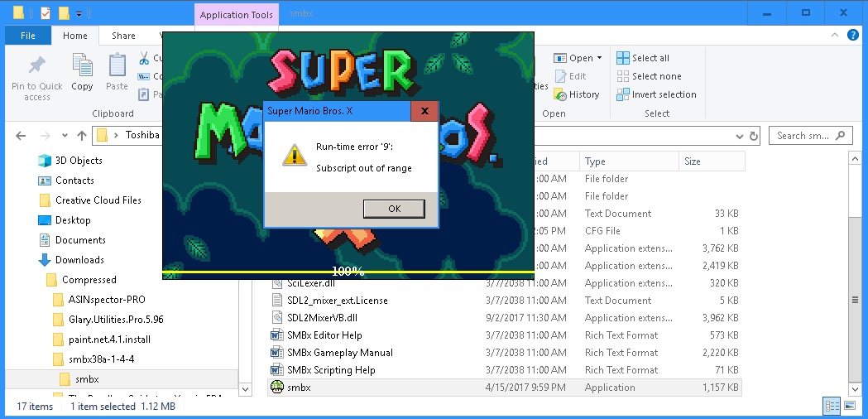Click the Copy ribbon button
Image resolution: width=868 pixels, height=419 pixels.
(x=82, y=72)
